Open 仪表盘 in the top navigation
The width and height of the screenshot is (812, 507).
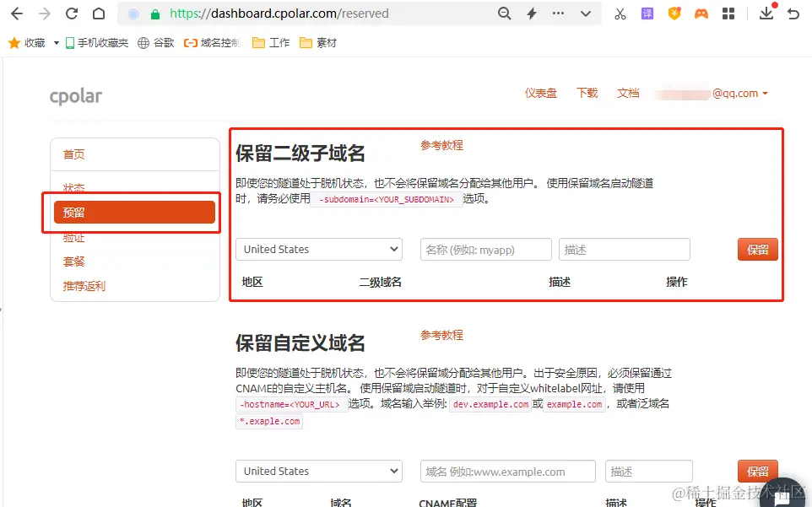pos(541,93)
